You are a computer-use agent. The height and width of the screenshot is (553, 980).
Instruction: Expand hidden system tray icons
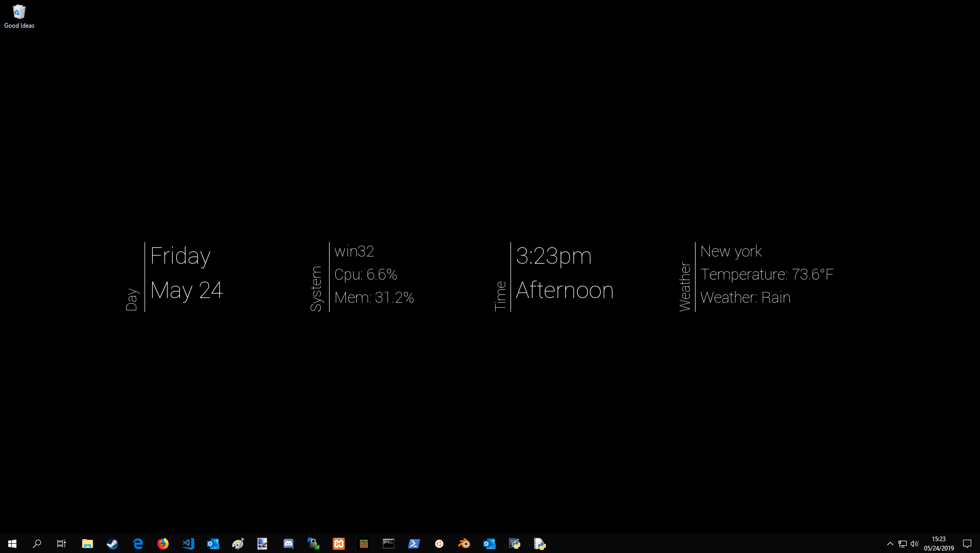(890, 544)
